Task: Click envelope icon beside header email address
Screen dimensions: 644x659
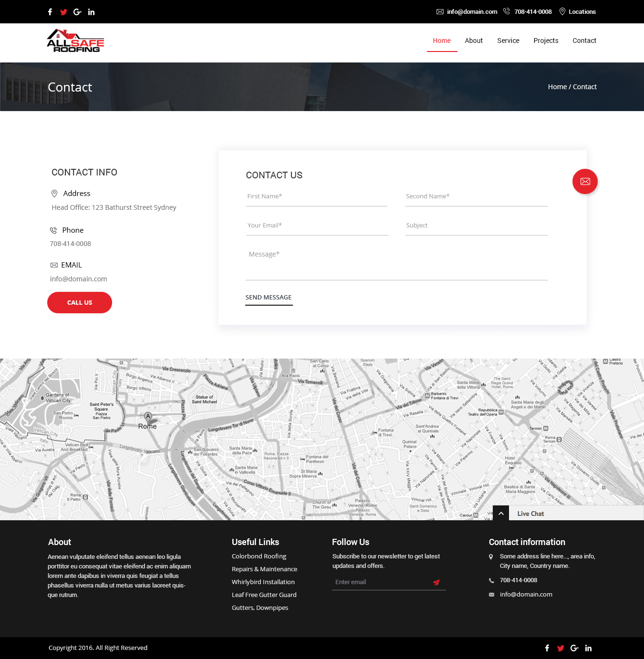Action: click(x=440, y=12)
